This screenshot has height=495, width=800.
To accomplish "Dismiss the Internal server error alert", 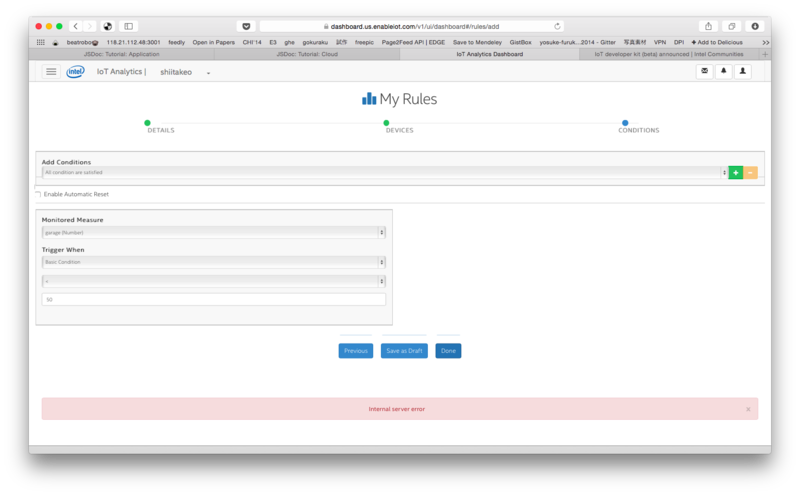I will (748, 409).
